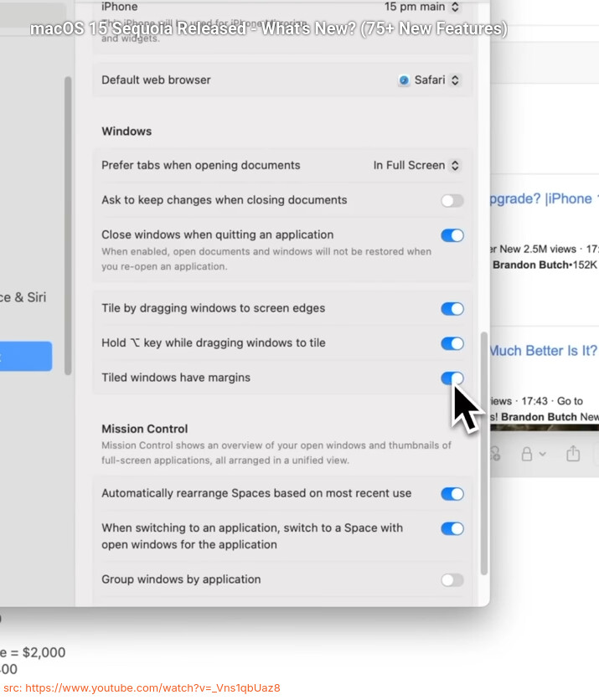
Task: Disable 'Close windows when quitting an application'
Action: click(x=452, y=235)
